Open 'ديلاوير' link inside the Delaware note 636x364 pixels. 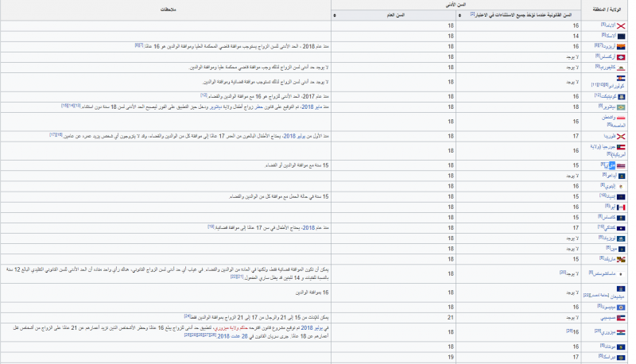pyautogui.click(x=217, y=107)
